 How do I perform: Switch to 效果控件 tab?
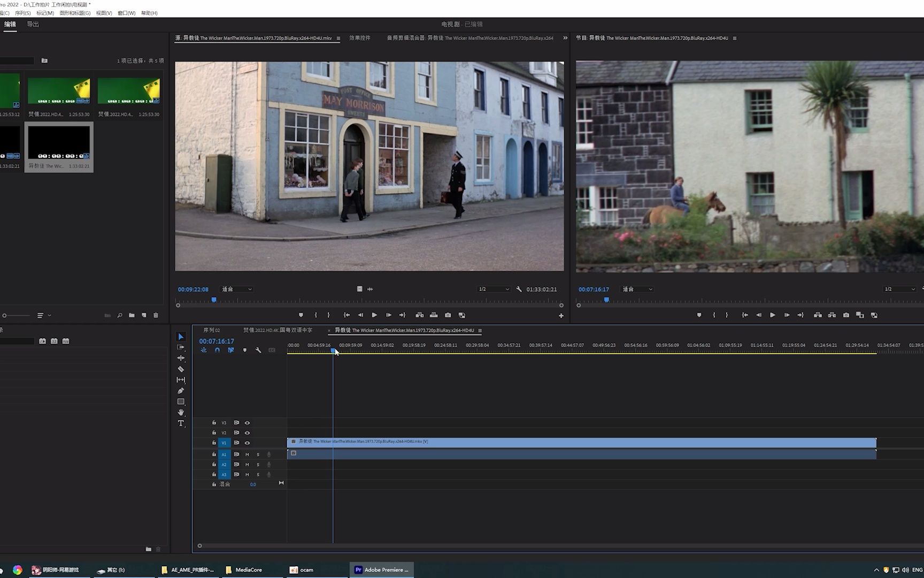[360, 38]
